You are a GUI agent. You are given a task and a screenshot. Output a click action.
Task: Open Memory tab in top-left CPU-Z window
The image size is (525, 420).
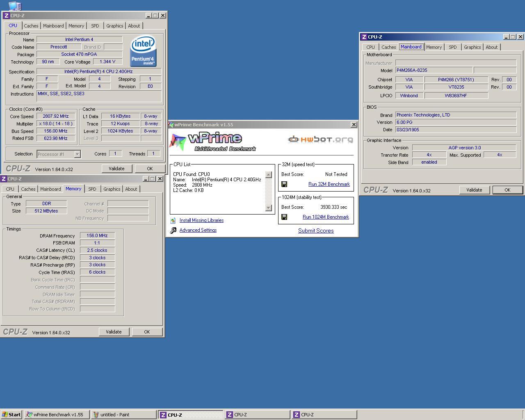click(x=76, y=26)
